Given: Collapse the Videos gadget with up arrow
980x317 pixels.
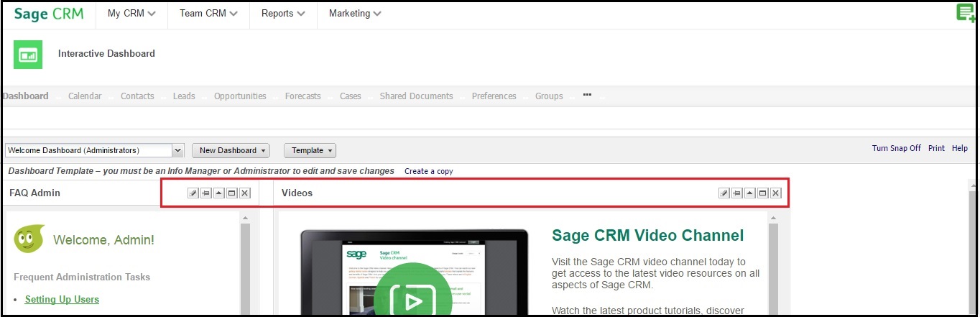Looking at the screenshot, I should 749,193.
